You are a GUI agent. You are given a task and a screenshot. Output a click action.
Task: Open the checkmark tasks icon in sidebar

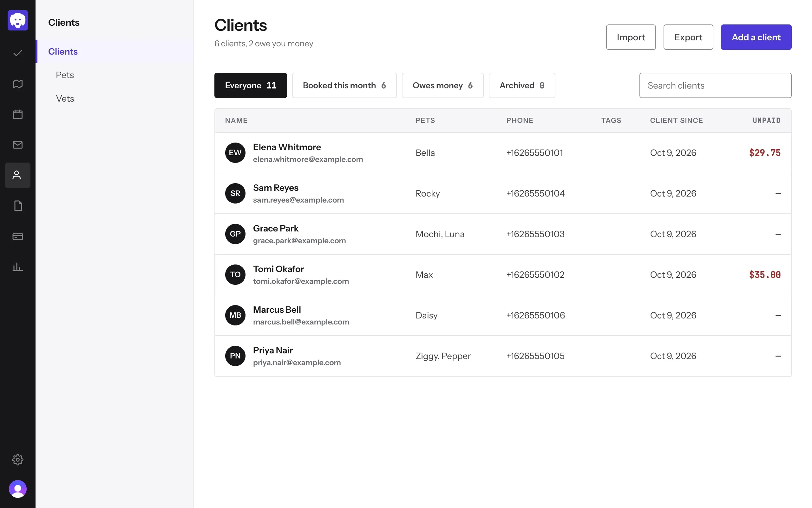pyautogui.click(x=18, y=53)
